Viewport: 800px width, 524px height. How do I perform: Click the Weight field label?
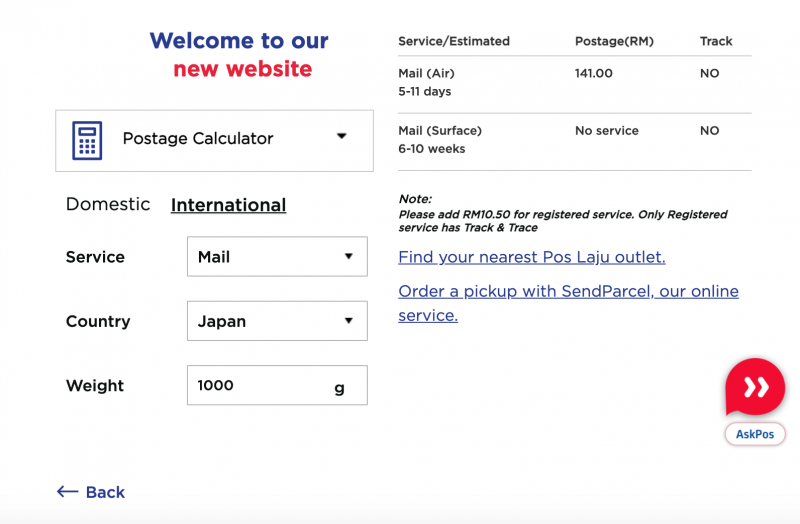coord(94,385)
